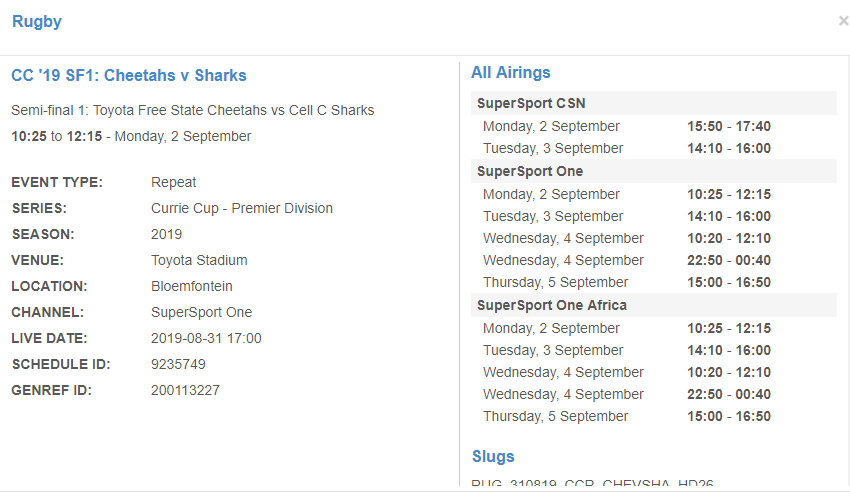
Task: Pick SuperSport One Monday 10:25 - 12:15 airing
Action: (x=728, y=194)
